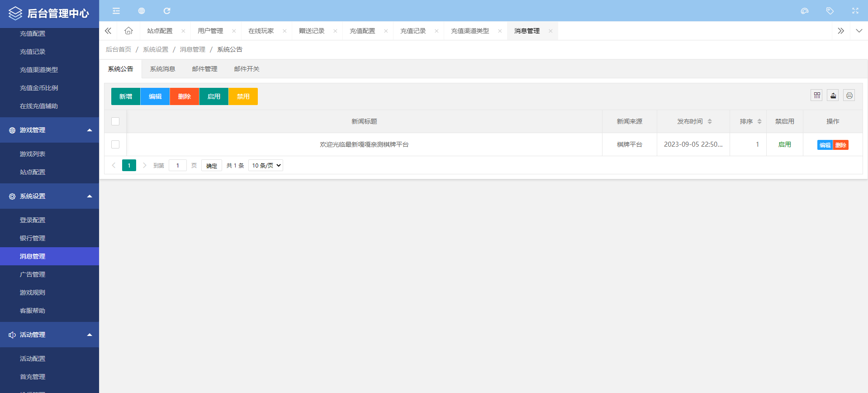Refresh the page with reload icon
The image size is (868, 393).
(167, 11)
